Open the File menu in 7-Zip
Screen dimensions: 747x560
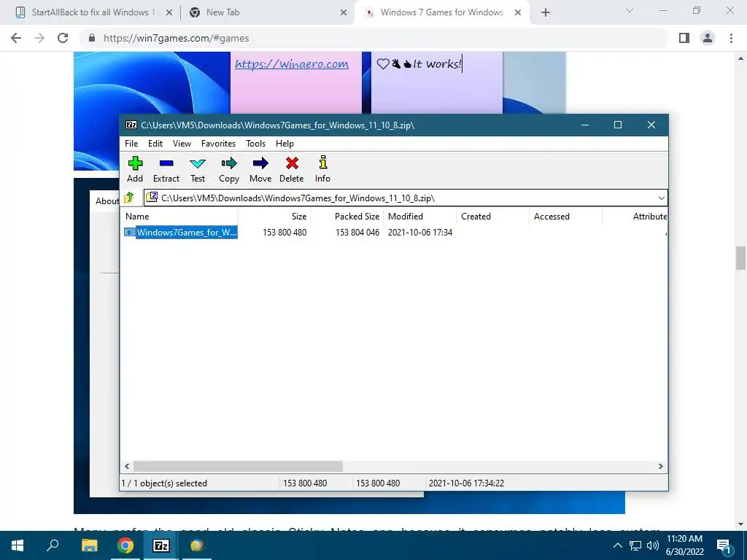pyautogui.click(x=131, y=144)
